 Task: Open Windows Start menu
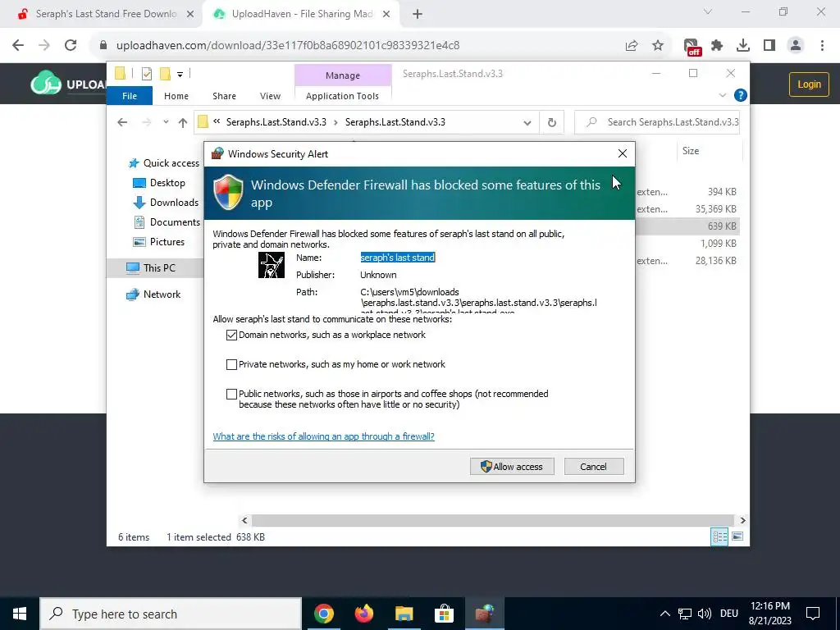coord(20,614)
